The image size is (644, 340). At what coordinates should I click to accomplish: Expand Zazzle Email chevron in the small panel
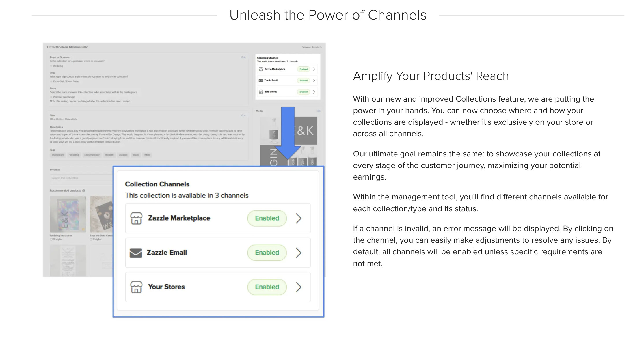tap(314, 81)
